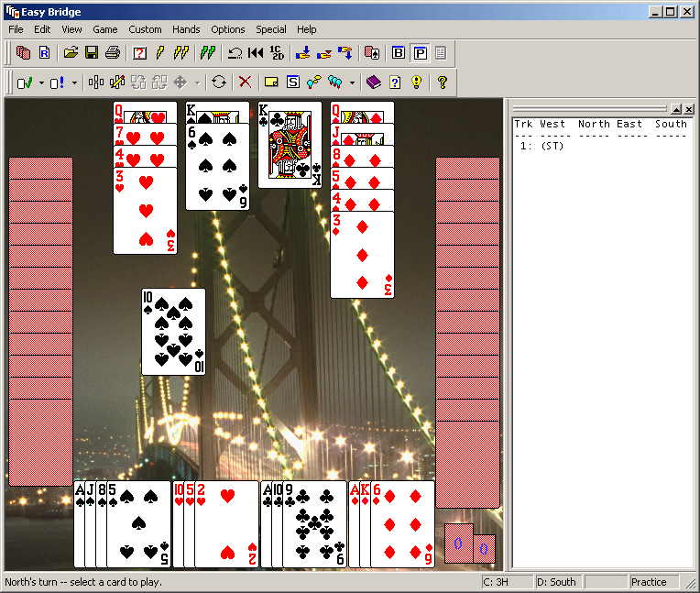This screenshot has height=593, width=700.
Task: Click the undo trick curved arrow icon
Action: click(235, 53)
